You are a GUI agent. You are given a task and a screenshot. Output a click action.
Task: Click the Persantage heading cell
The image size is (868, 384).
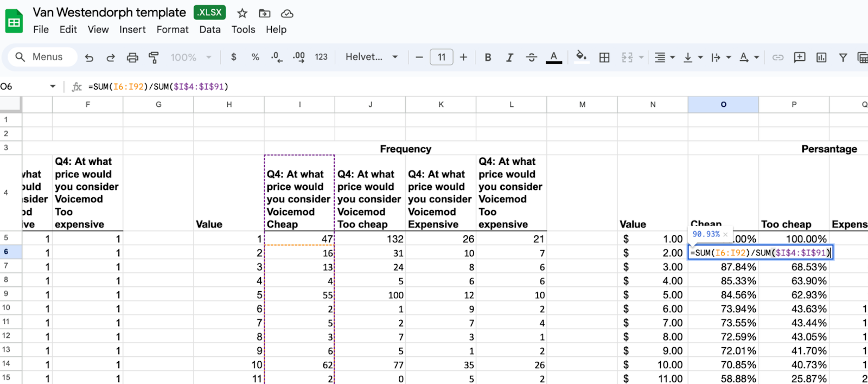829,148
